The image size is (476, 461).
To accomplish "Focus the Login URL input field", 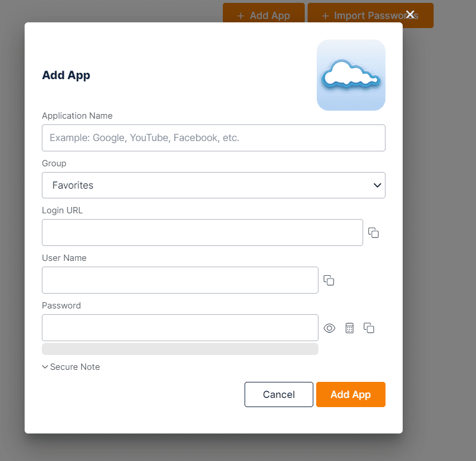I will click(x=202, y=232).
